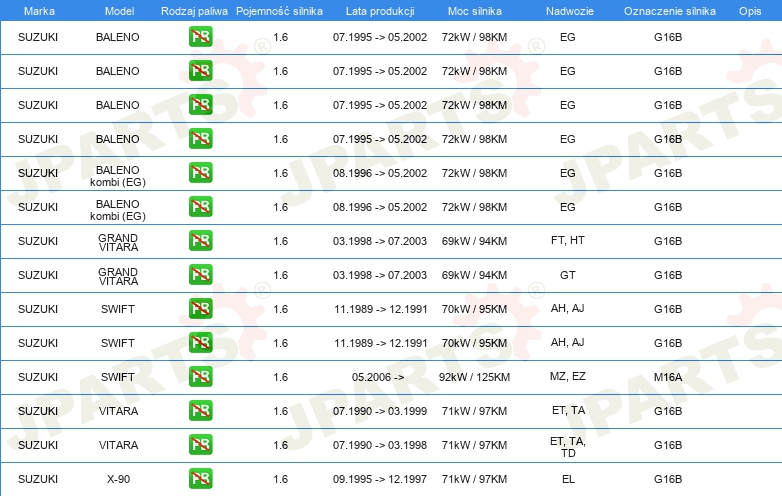The width and height of the screenshot is (782, 496).
Task: Select the M16A engine code cell
Action: [668, 377]
